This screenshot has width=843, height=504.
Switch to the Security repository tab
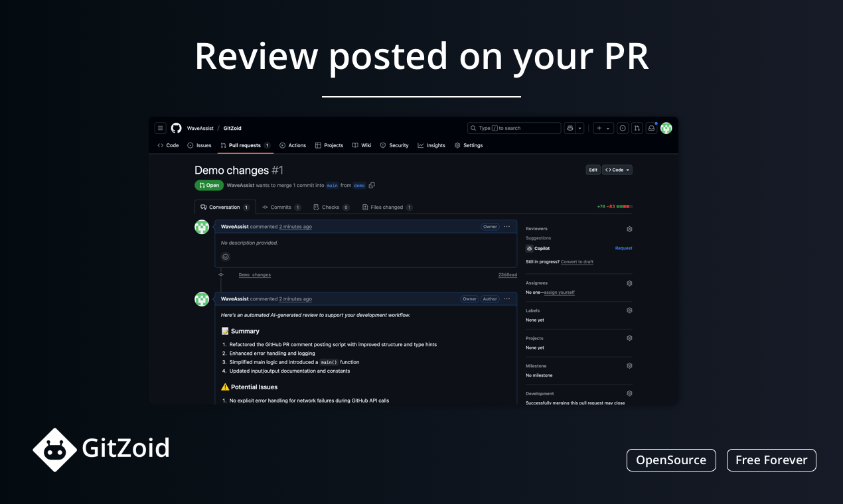tap(394, 145)
